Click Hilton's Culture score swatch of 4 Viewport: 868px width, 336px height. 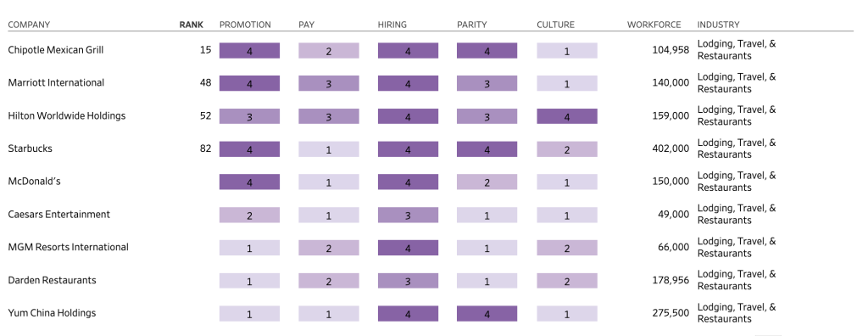click(x=567, y=116)
